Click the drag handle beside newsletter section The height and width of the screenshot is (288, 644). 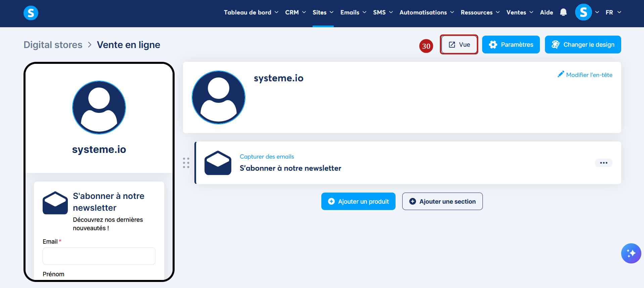(186, 163)
